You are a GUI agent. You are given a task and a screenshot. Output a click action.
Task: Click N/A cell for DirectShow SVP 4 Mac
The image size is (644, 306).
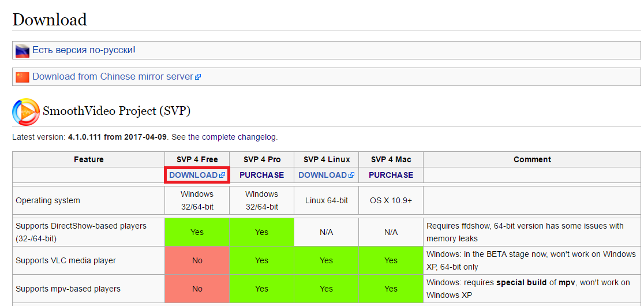click(x=391, y=232)
